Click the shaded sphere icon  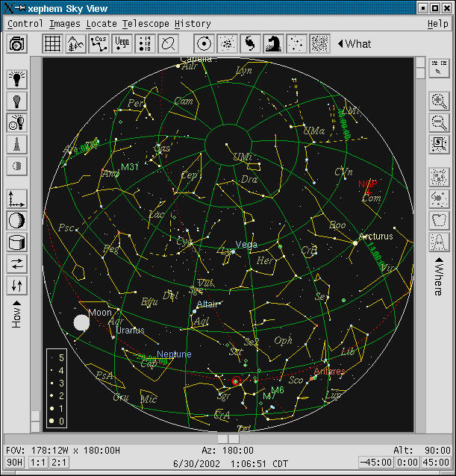coord(16,221)
